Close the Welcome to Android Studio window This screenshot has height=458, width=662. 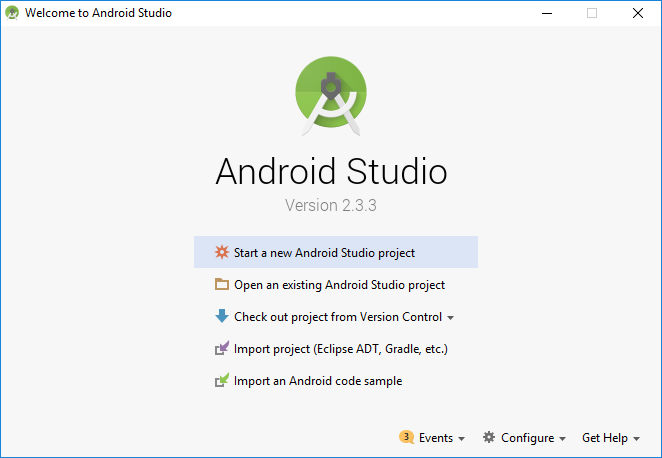tap(638, 13)
